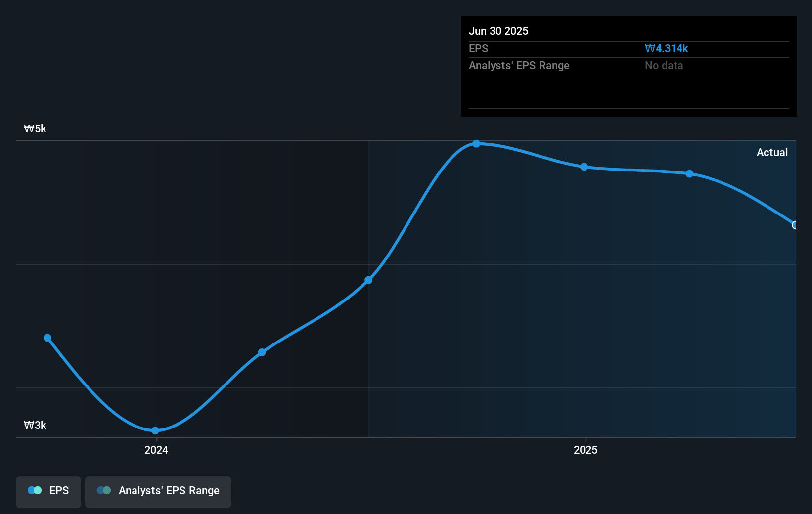The width and height of the screenshot is (812, 514).
Task: Click the Analysts' EPS Range legend dot
Action: [x=104, y=490]
